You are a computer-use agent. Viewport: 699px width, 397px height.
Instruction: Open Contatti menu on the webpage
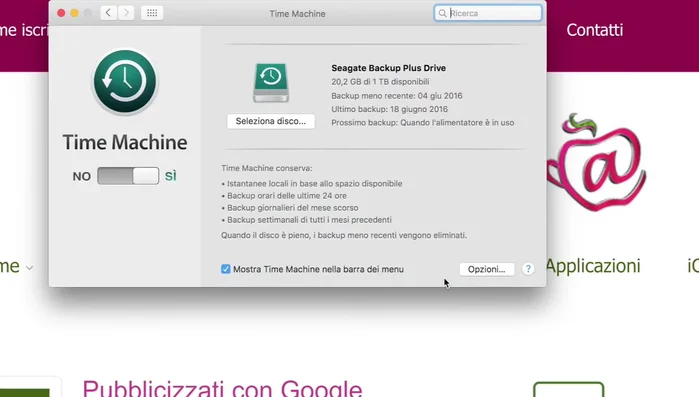pos(595,30)
